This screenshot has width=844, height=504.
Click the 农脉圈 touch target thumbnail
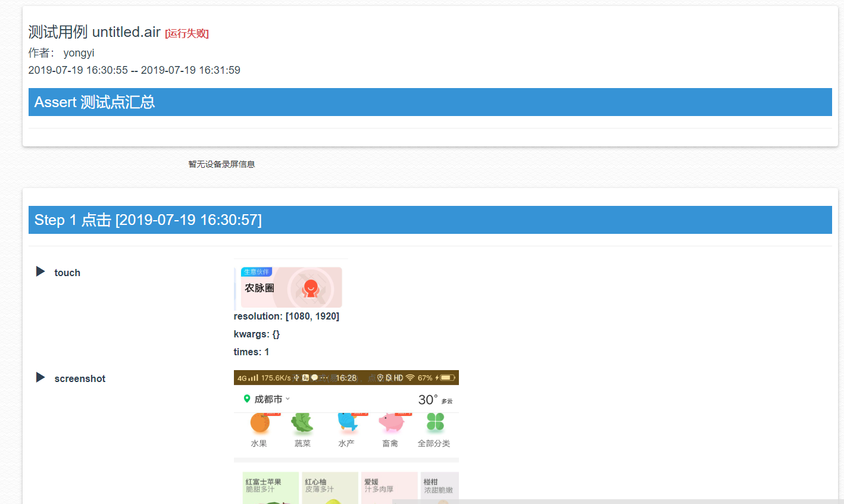291,285
